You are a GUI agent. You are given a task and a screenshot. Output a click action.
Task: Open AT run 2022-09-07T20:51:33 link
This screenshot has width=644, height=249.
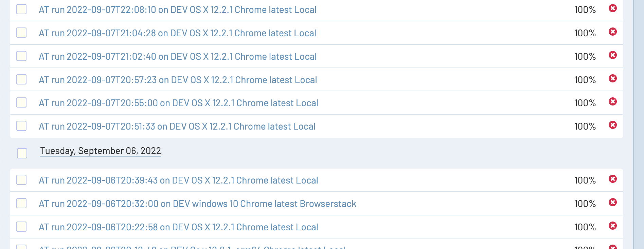click(x=177, y=127)
